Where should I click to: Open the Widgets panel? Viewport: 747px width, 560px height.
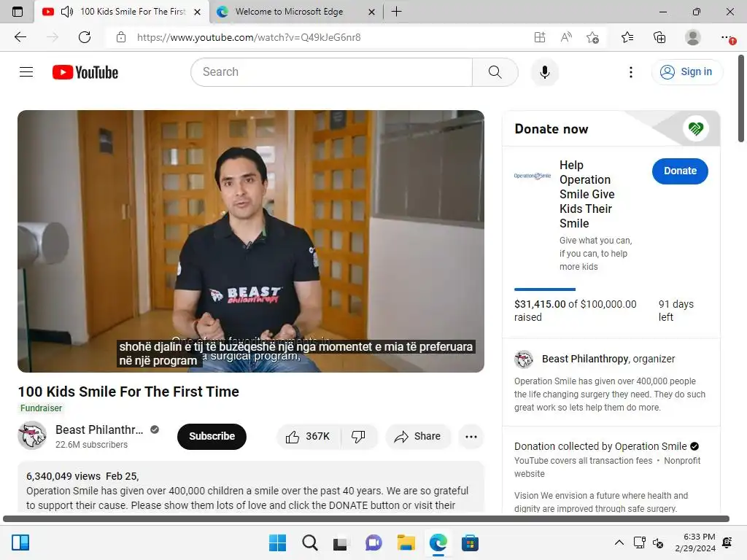point(20,542)
